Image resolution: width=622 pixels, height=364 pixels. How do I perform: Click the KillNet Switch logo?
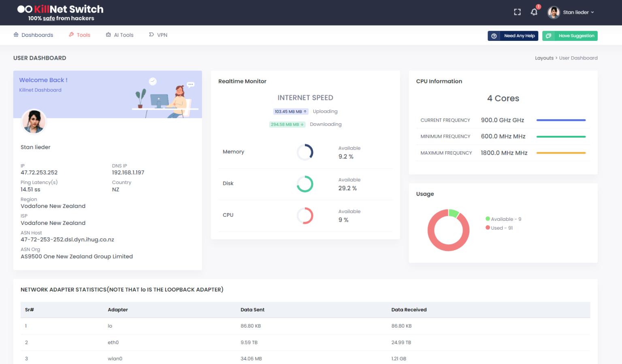click(x=60, y=13)
